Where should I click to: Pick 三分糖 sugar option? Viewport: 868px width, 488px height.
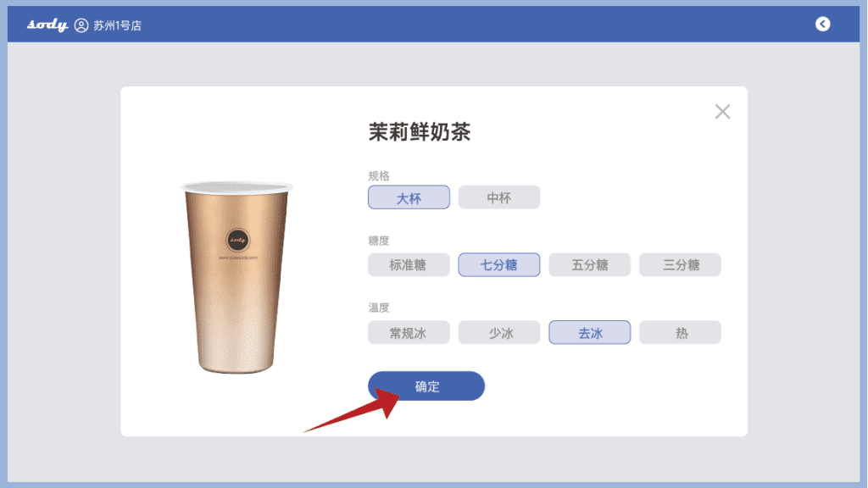pyautogui.click(x=681, y=265)
